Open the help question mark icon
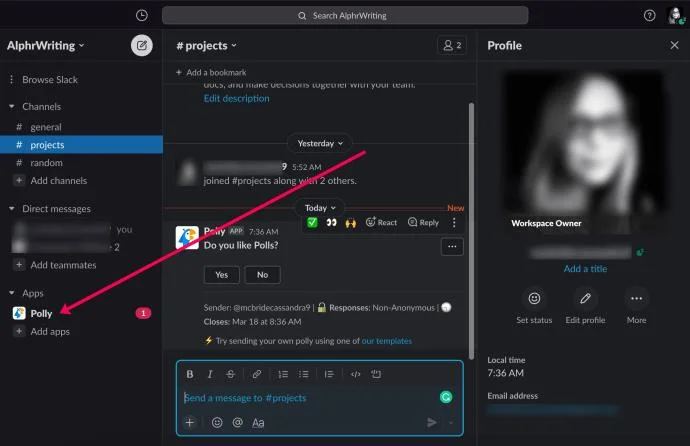690x446 pixels. pyautogui.click(x=649, y=15)
